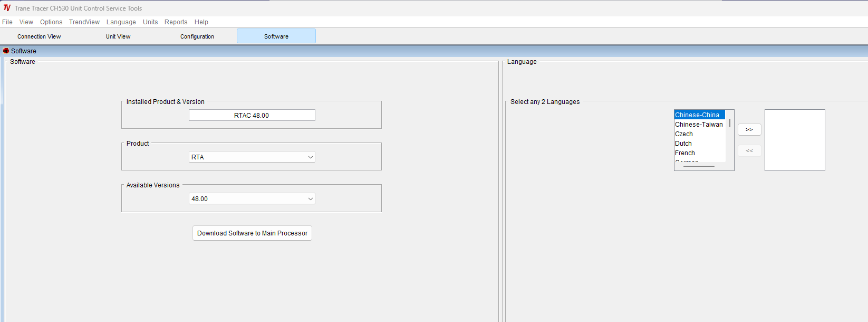Click the language list horizontal scrollbar
Screen dimensions: 868x322
click(x=700, y=166)
